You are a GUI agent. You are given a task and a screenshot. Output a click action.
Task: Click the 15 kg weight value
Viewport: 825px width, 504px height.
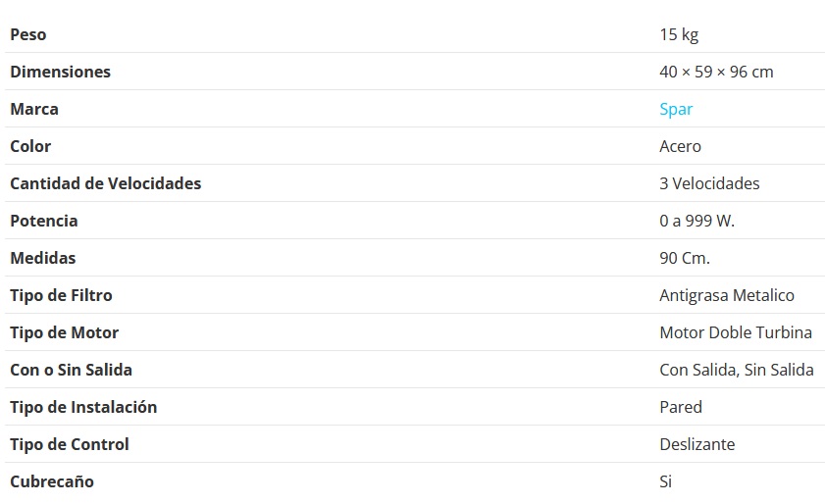679,34
